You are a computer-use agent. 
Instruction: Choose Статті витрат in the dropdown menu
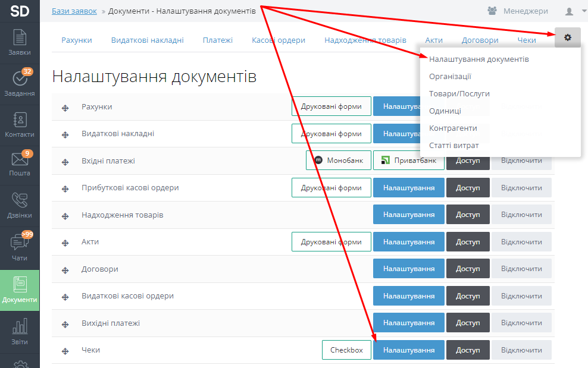coord(453,146)
